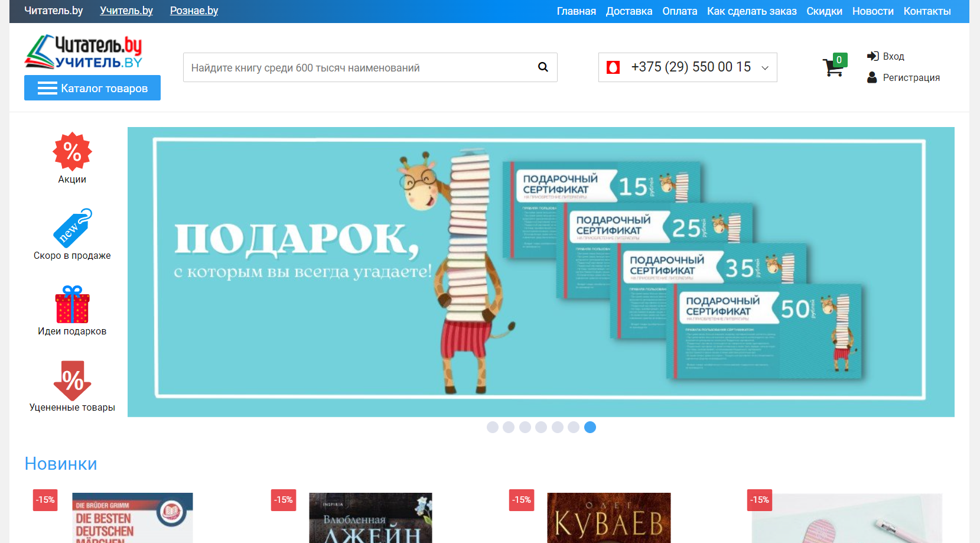Screen dimensions: 980x543
Task: Select the fourth banner slide dot
Action: pyautogui.click(x=541, y=427)
